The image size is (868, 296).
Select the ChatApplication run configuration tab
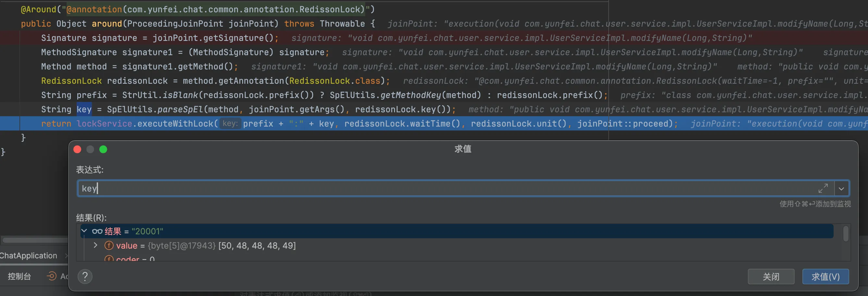(x=29, y=255)
